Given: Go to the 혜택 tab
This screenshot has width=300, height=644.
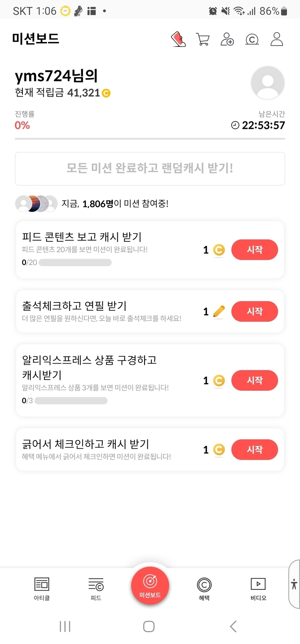Looking at the screenshot, I should pos(204,588).
